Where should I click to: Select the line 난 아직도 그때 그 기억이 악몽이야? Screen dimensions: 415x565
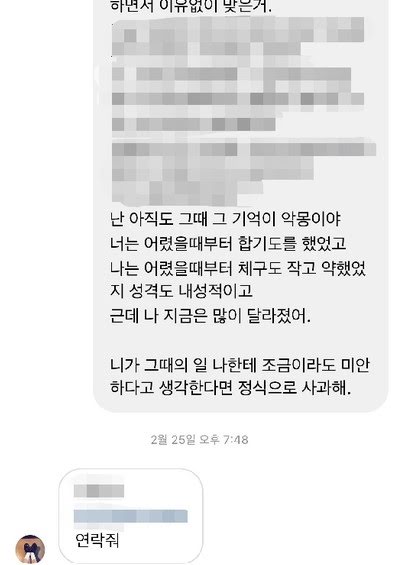click(x=225, y=219)
